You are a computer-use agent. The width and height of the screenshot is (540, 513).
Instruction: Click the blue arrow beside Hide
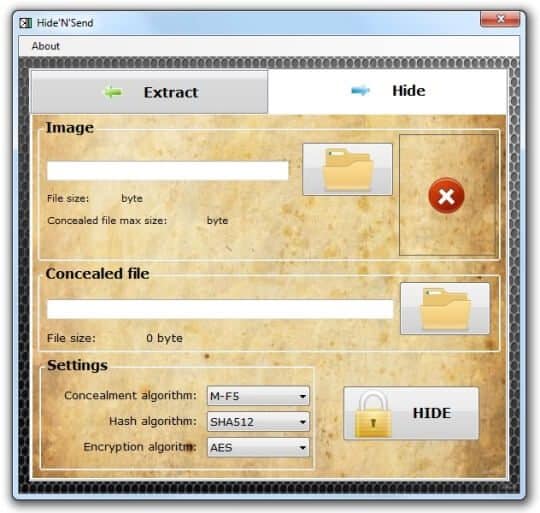361,91
